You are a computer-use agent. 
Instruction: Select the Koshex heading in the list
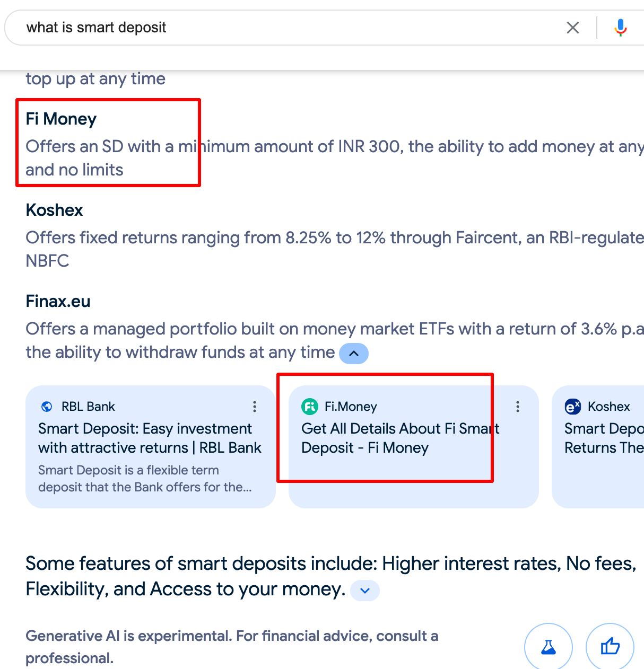click(54, 210)
